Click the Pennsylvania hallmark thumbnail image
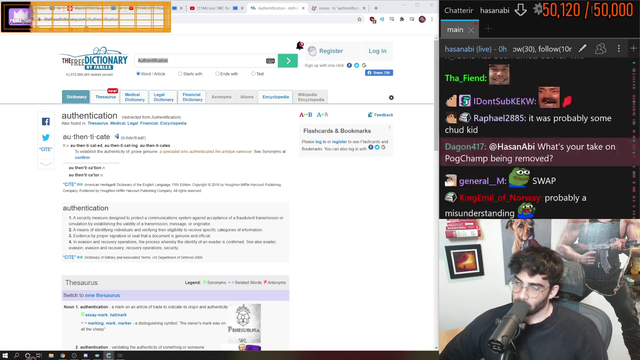Viewport: 640px width, 360px height. point(244,323)
